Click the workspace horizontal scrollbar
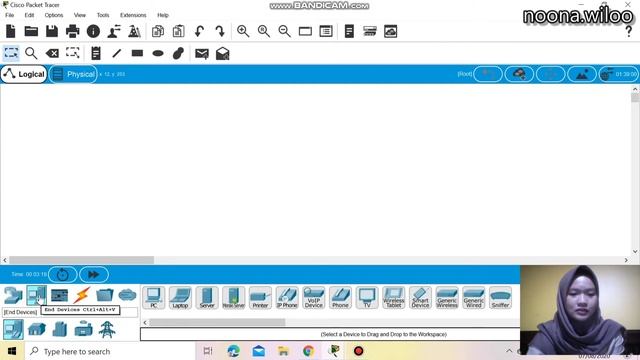Image resolution: width=640 pixels, height=360 pixels. 82,260
